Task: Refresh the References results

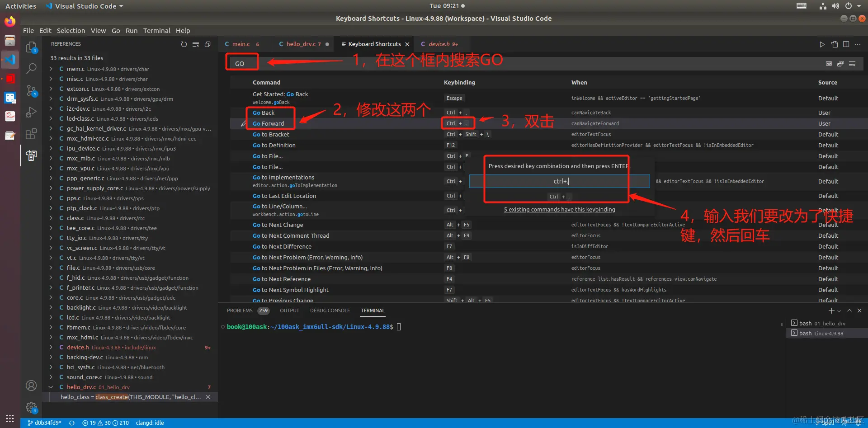Action: [x=184, y=44]
